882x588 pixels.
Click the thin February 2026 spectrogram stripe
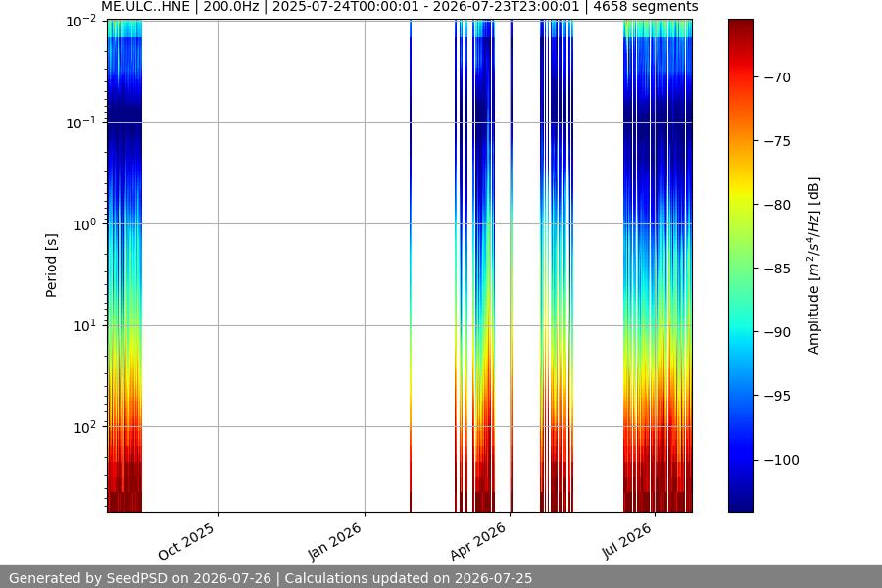(x=411, y=266)
